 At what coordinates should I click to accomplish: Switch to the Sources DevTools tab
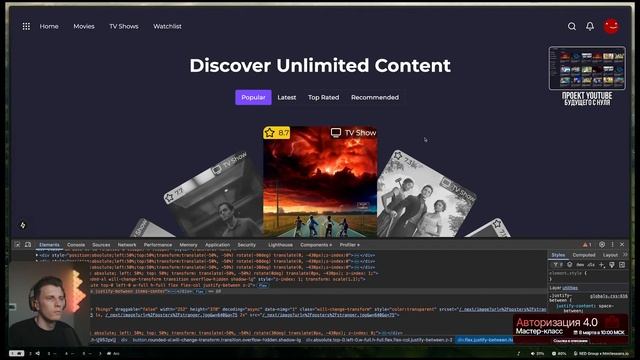[x=101, y=245]
